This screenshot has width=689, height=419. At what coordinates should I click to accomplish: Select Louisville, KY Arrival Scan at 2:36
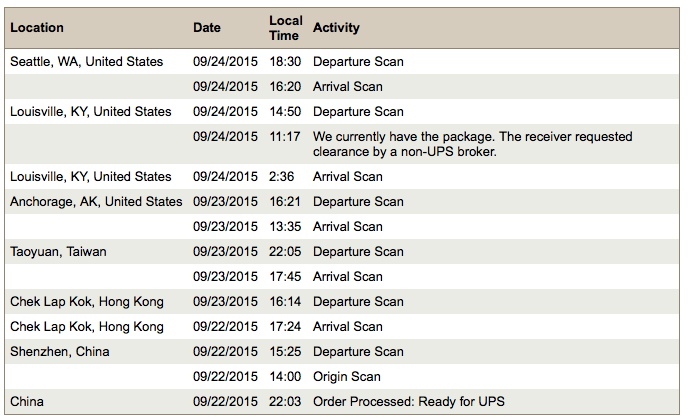point(342,177)
